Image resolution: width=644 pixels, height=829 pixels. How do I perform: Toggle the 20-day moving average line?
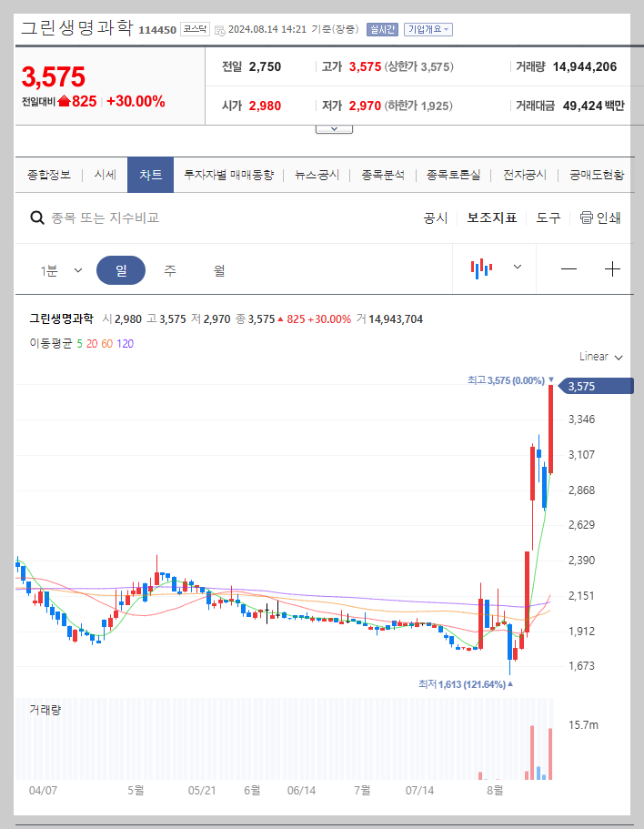point(91,344)
